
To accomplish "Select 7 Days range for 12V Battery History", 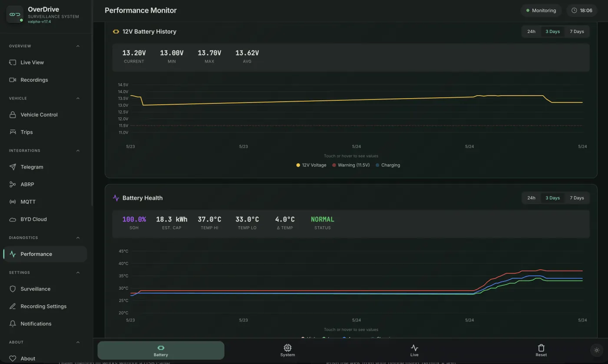I will click(x=577, y=32).
